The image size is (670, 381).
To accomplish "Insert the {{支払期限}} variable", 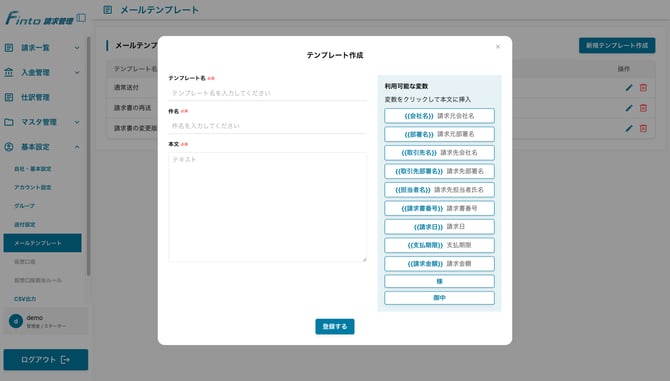I will click(x=439, y=245).
